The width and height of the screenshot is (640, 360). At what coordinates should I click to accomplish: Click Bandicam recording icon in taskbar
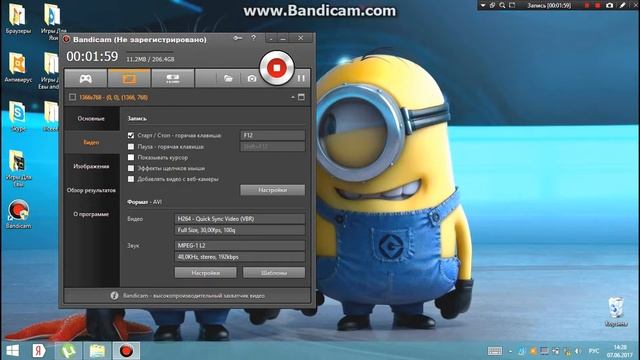point(126,351)
